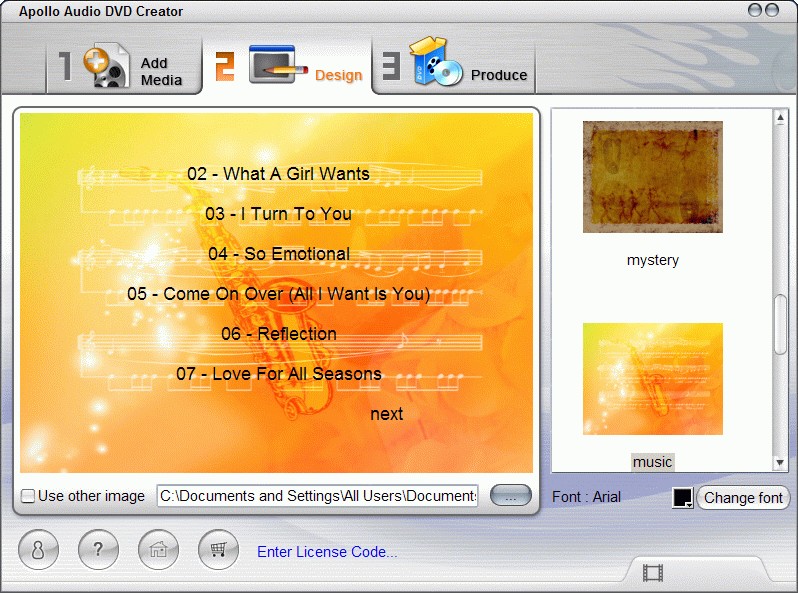This screenshot has width=798, height=593.
Task: Click the 06 - Reflection track
Action: (279, 334)
